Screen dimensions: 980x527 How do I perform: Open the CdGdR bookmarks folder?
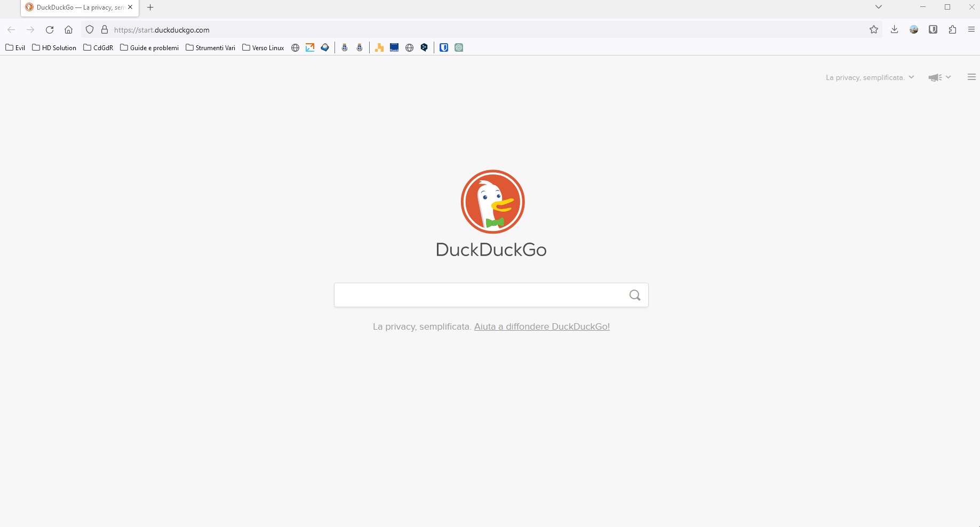tap(98, 47)
